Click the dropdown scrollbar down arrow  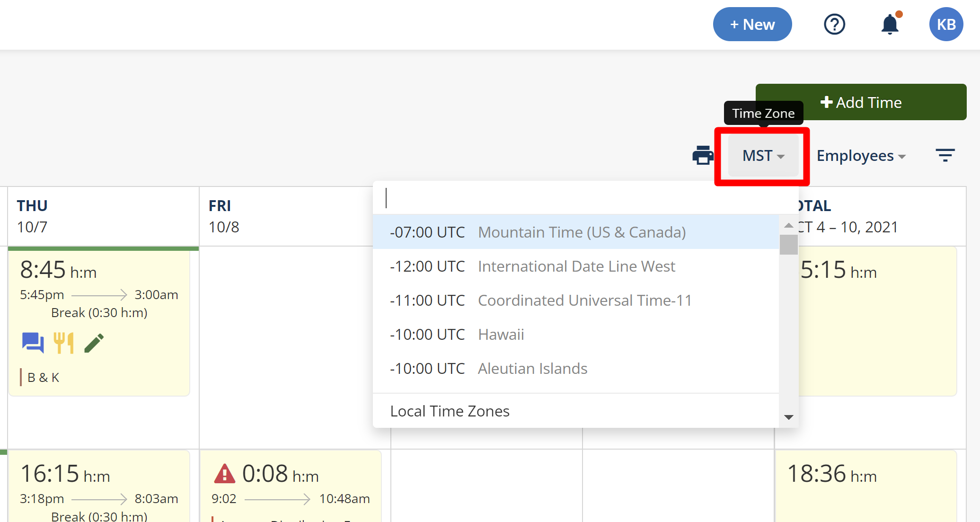click(788, 417)
